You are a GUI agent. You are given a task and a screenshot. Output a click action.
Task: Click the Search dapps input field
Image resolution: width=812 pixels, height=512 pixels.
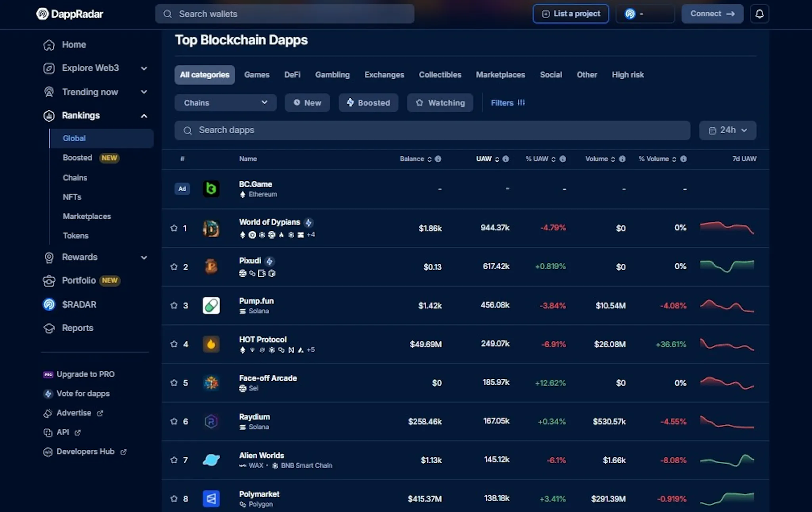point(432,130)
